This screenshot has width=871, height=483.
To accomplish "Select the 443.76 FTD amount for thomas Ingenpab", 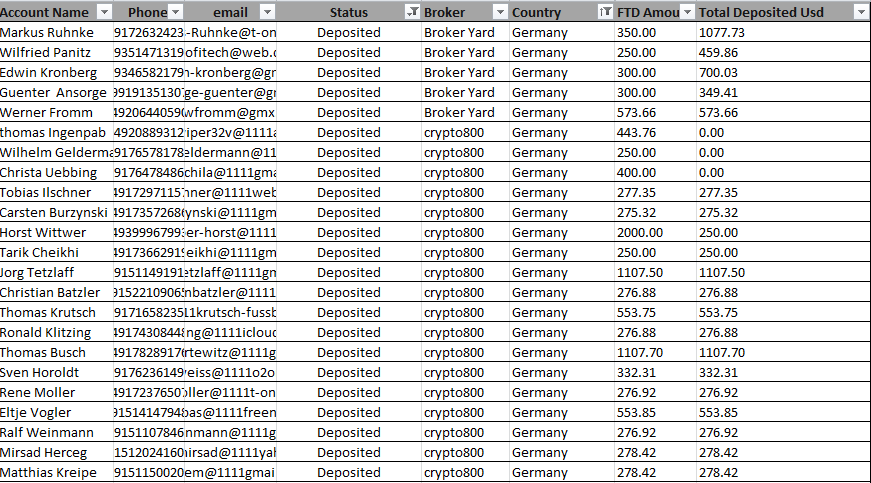I will (655, 133).
